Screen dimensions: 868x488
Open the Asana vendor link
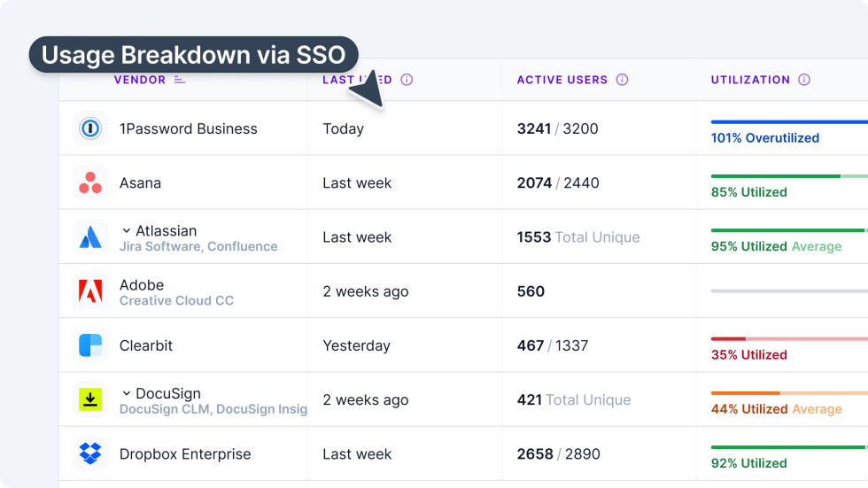click(x=140, y=183)
